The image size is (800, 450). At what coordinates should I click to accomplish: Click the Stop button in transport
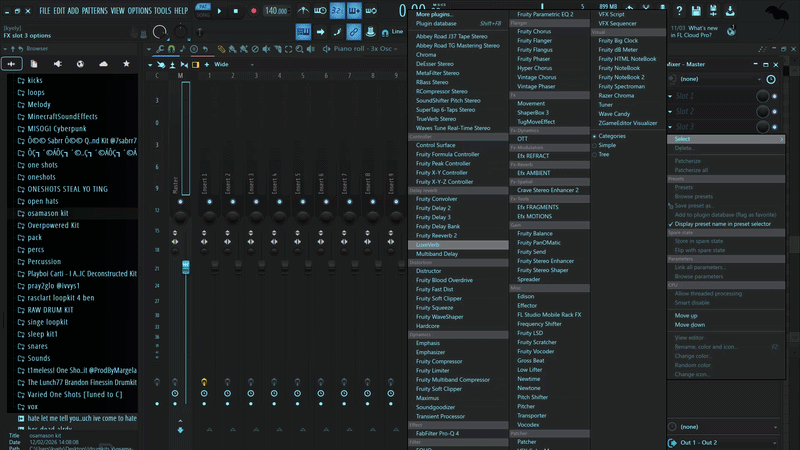235,11
